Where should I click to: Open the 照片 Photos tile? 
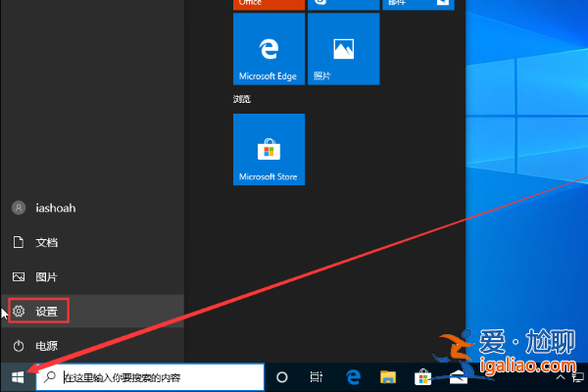tap(344, 49)
